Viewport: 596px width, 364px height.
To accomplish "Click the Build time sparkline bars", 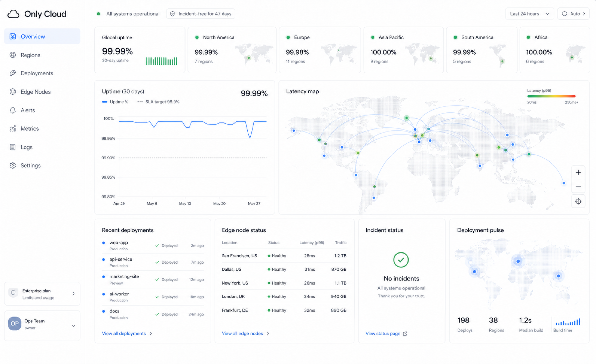I will pos(568,322).
